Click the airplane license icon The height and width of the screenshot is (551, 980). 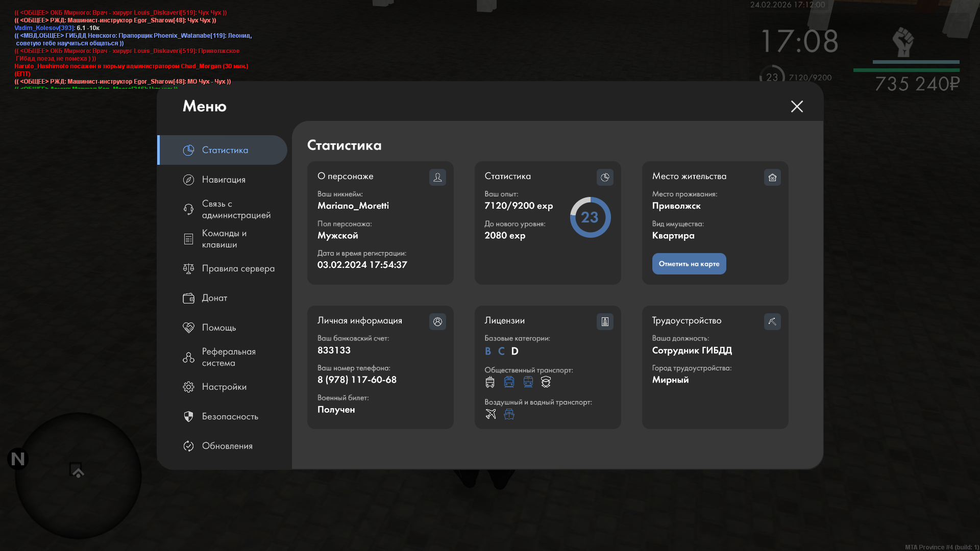491,414
